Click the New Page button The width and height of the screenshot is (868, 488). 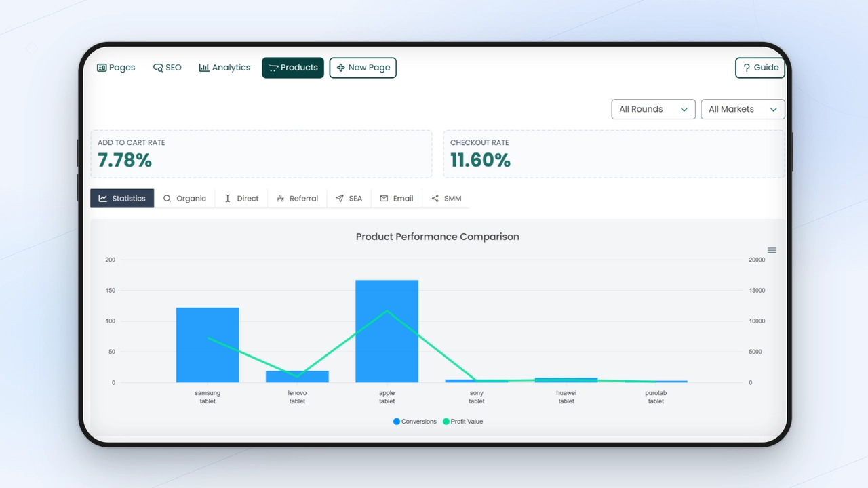[x=363, y=67]
